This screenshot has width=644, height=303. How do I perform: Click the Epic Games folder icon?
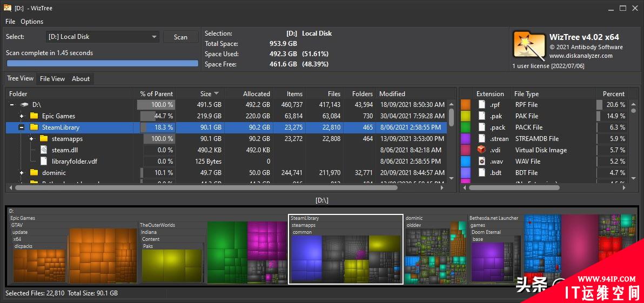click(x=34, y=116)
